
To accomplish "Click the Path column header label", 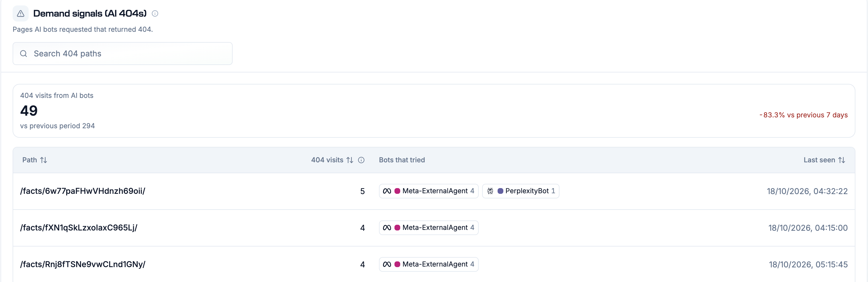I will [x=30, y=160].
